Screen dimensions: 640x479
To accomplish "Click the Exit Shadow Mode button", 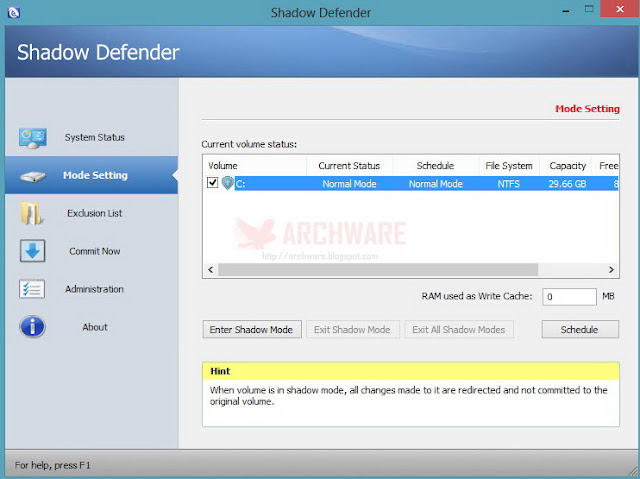I will tap(352, 329).
